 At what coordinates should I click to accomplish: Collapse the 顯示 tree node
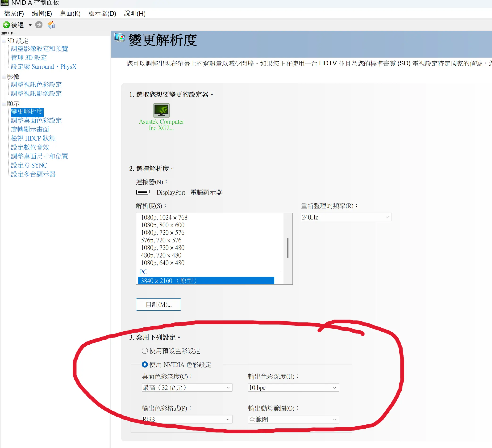(x=4, y=104)
